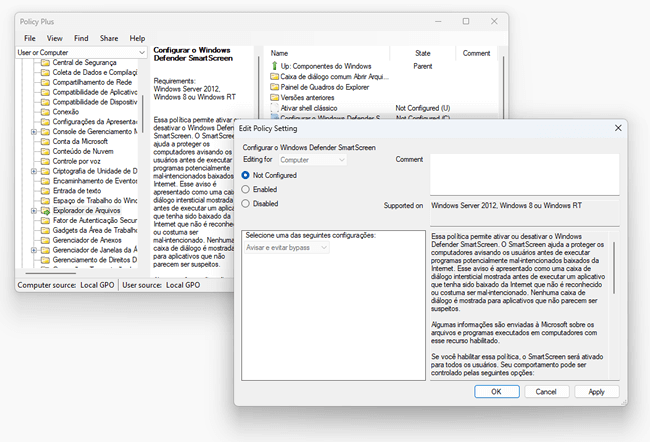
Task: Expand the Console de Gerenciamento tree node
Action: coord(34,132)
